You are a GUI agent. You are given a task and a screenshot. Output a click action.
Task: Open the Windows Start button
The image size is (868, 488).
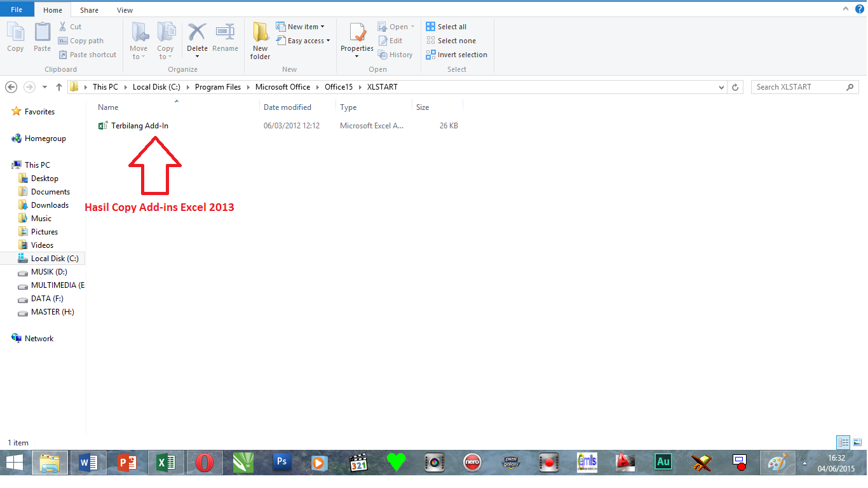[15, 463]
